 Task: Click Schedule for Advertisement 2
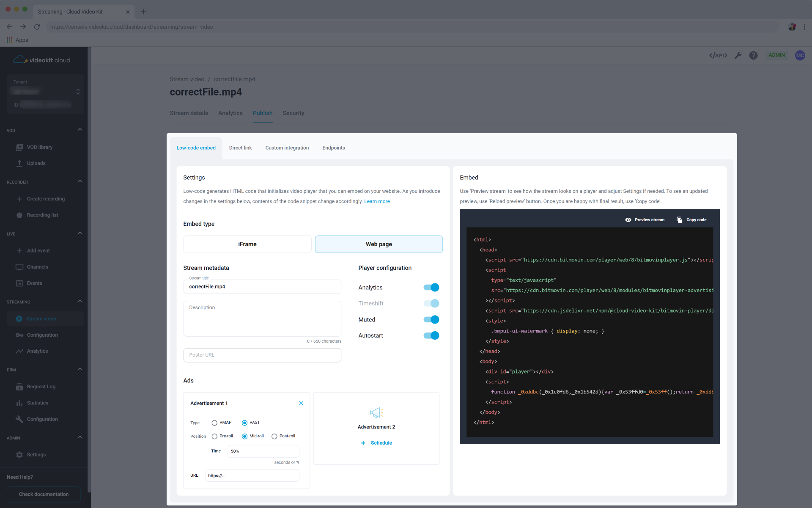(376, 443)
